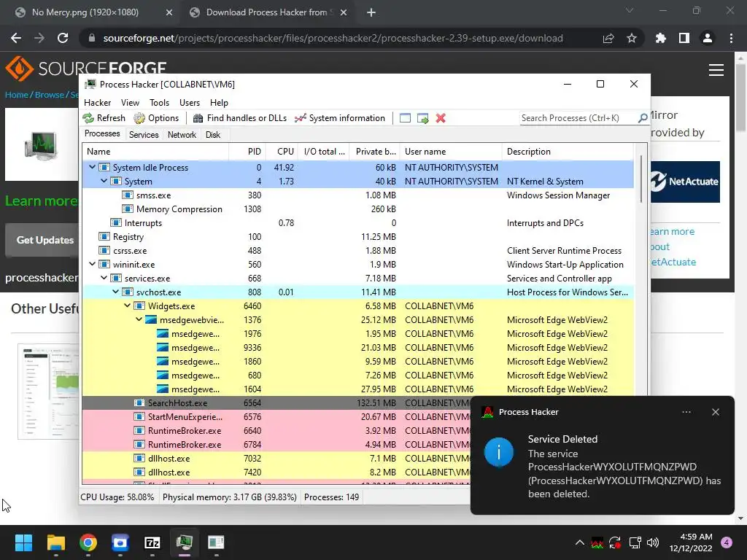Collapse the wininit.exe tree node
747x560 pixels.
(92, 264)
